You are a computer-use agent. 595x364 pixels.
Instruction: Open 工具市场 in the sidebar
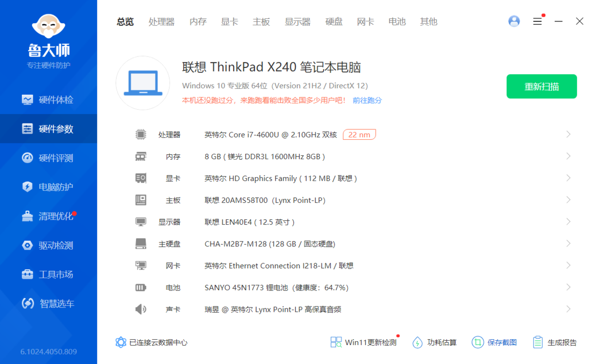pos(49,275)
